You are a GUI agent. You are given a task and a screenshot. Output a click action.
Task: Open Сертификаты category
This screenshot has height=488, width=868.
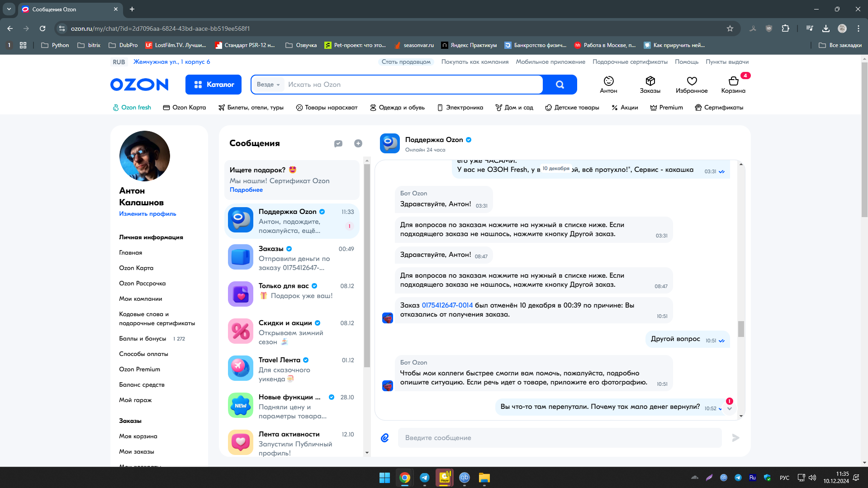719,108
